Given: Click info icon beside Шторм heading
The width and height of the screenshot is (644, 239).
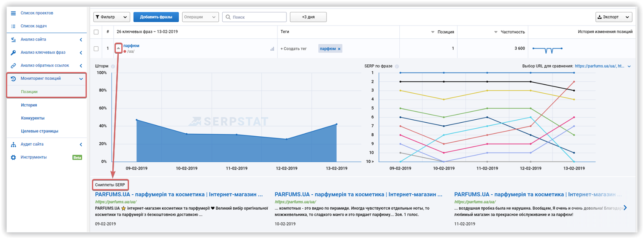Looking at the screenshot, I should click(x=113, y=66).
